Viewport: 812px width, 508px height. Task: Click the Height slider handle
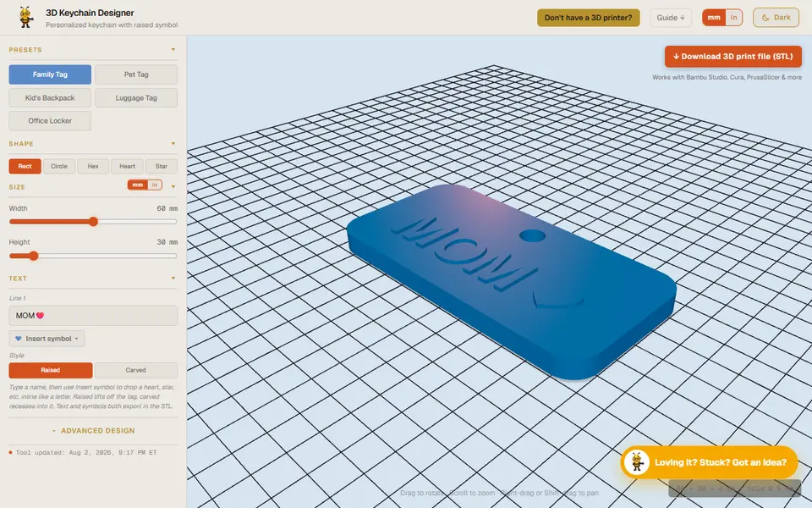click(x=34, y=256)
